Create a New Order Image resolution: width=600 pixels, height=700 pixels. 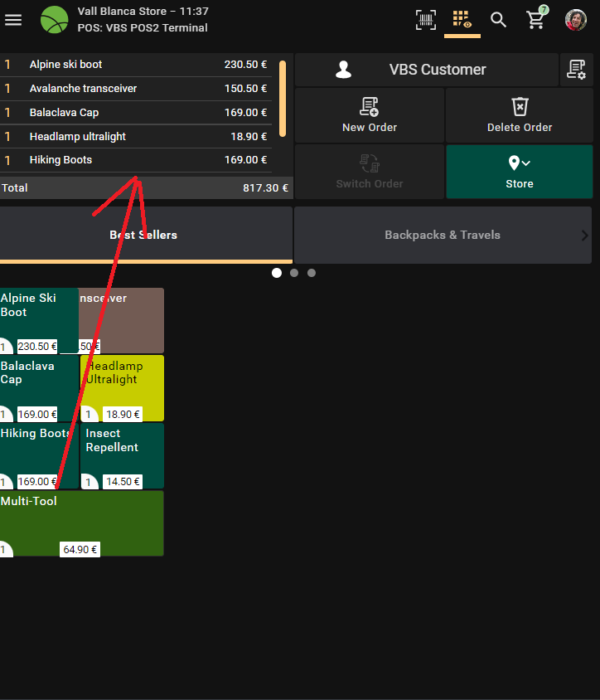pyautogui.click(x=370, y=115)
